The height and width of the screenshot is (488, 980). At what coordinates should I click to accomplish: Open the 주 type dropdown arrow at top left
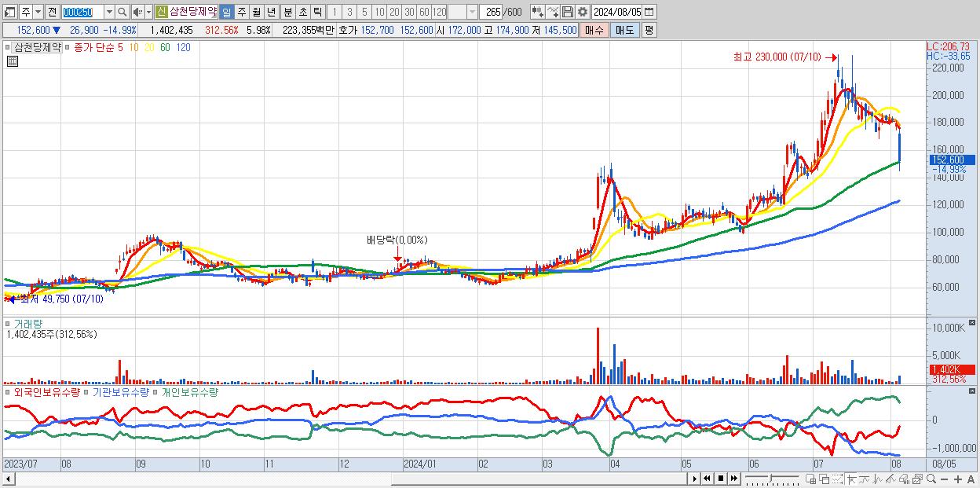click(38, 12)
